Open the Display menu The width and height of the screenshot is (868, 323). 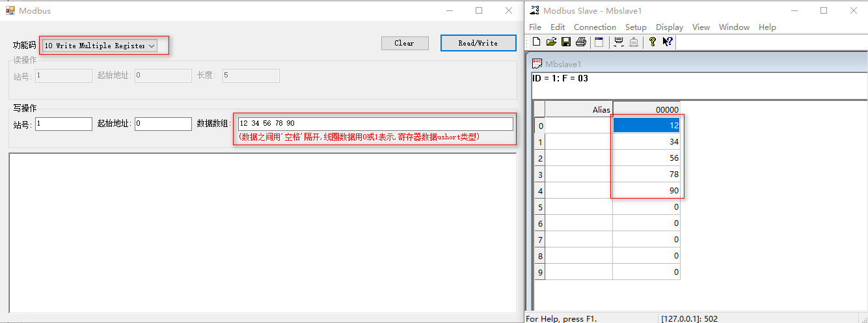670,27
